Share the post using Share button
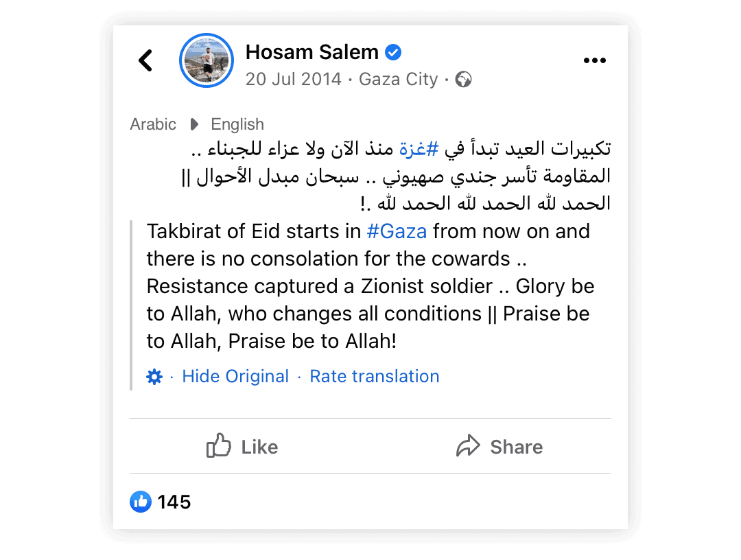 [499, 446]
